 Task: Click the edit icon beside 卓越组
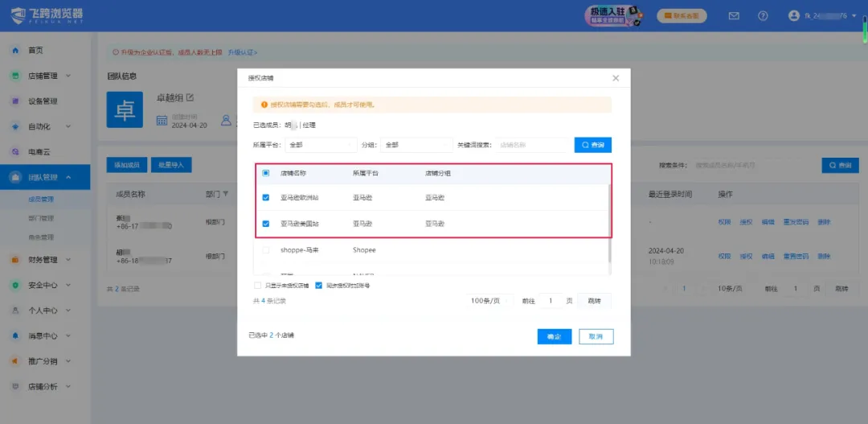190,97
